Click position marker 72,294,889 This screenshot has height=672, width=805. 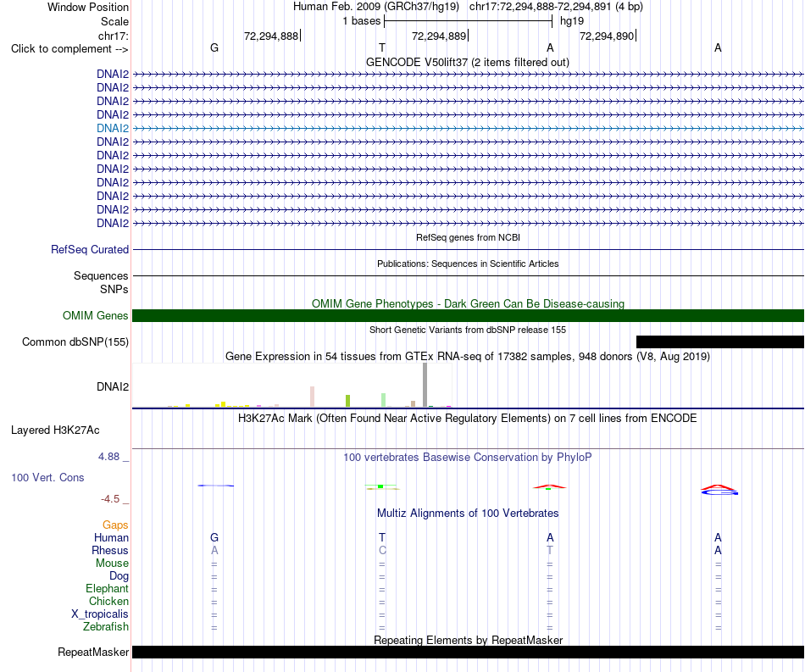(x=439, y=36)
